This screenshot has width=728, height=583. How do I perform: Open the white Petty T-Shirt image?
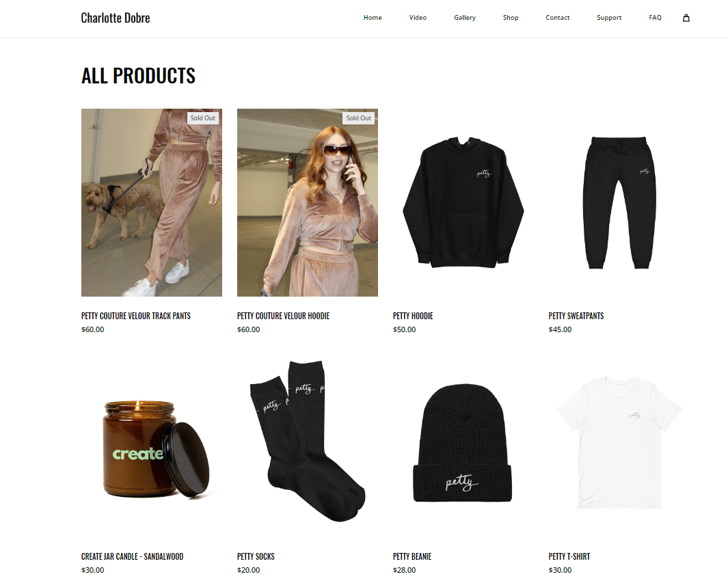pos(619,444)
